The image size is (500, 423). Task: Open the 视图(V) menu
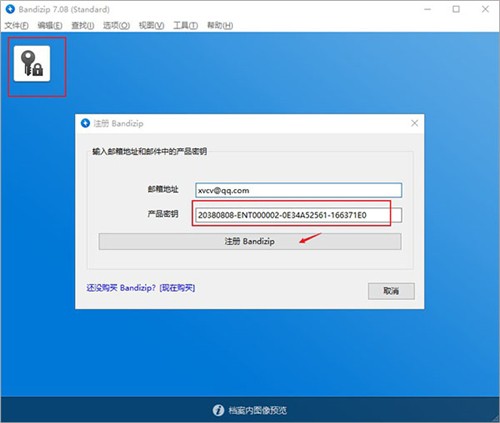[x=151, y=25]
